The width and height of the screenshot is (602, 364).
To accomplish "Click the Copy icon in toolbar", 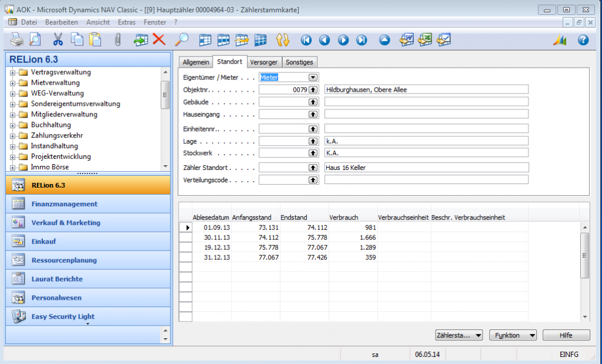I will pos(77,39).
